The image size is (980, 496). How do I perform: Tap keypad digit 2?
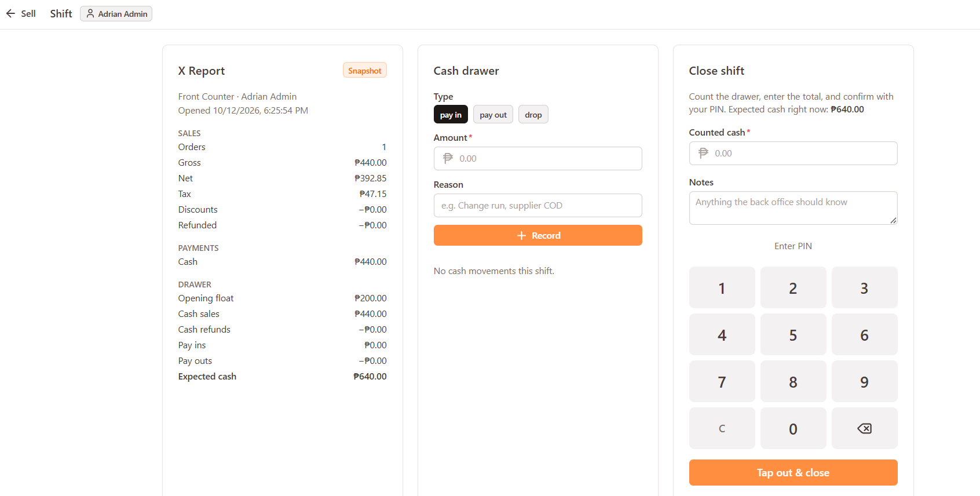793,287
